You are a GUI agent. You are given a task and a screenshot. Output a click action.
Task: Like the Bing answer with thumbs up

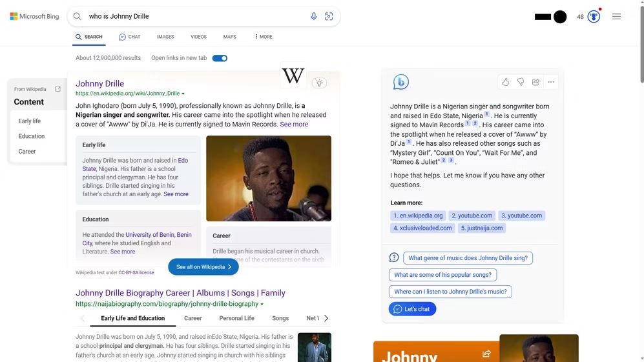pos(505,82)
